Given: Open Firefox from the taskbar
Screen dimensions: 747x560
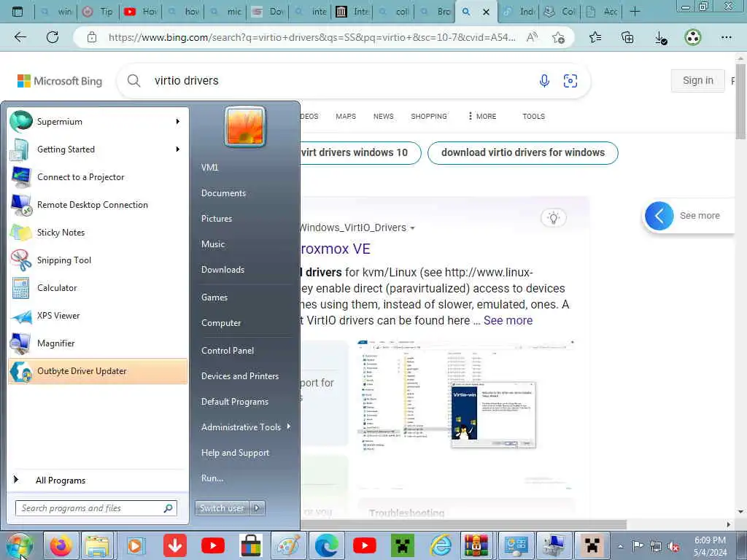Looking at the screenshot, I should [61, 545].
